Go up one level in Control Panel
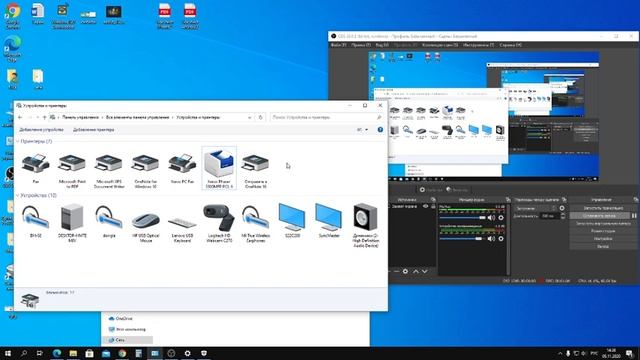 (44, 117)
